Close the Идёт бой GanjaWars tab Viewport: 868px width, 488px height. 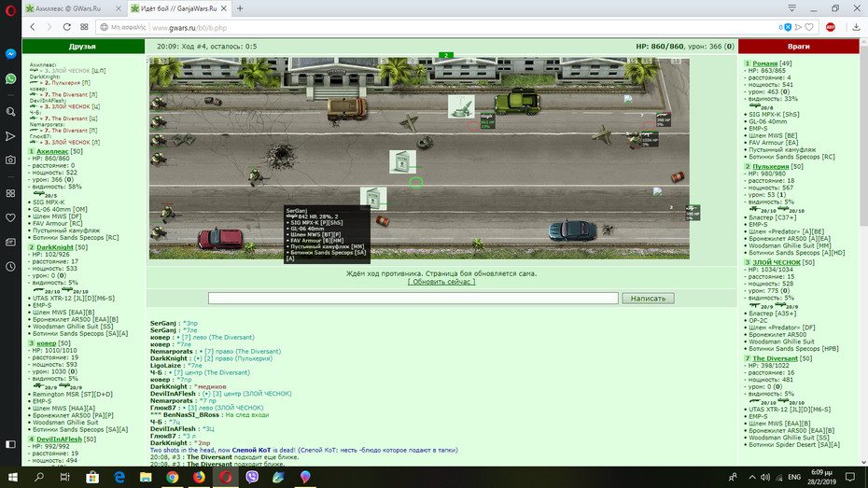pyautogui.click(x=224, y=8)
